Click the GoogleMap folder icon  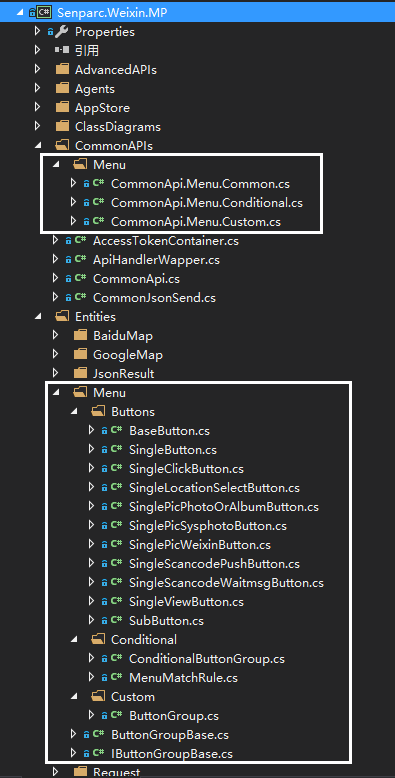[x=80, y=355]
